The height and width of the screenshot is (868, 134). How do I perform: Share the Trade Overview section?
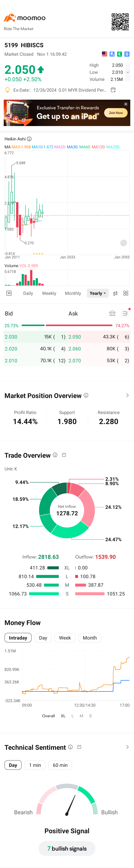pyautogui.click(x=64, y=455)
